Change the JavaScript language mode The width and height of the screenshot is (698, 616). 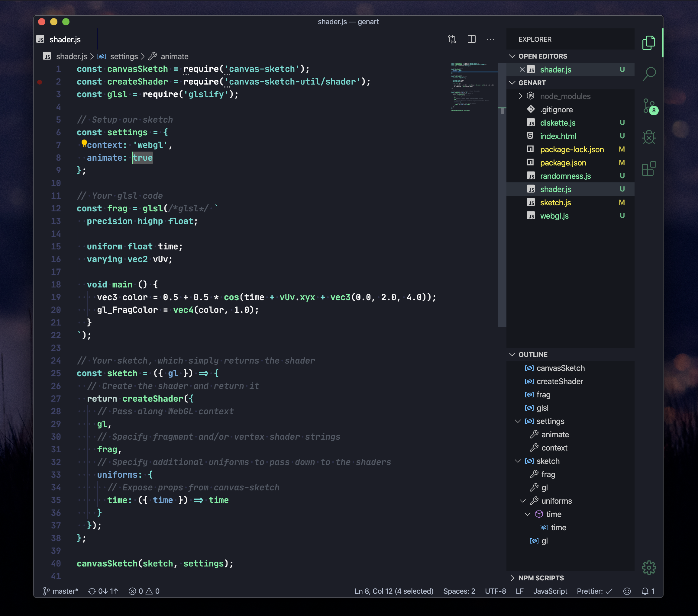(550, 591)
